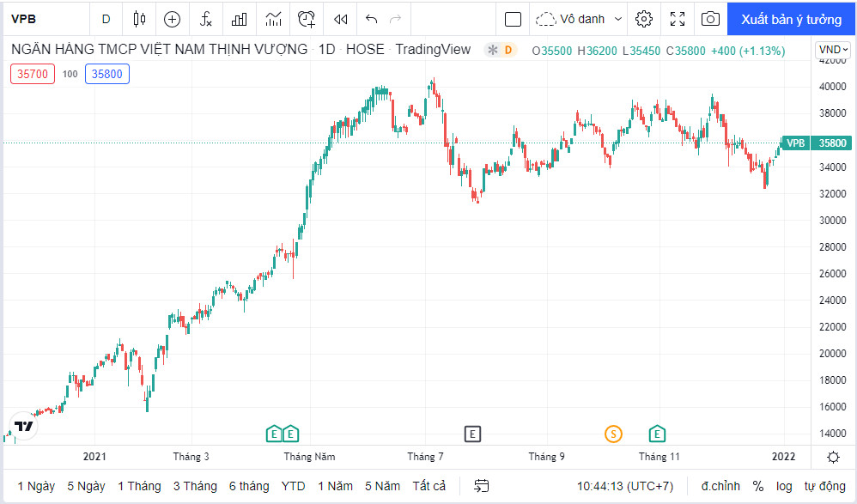This screenshot has height=504, width=857.
Task: Click the orange S split marker
Action: click(613, 434)
